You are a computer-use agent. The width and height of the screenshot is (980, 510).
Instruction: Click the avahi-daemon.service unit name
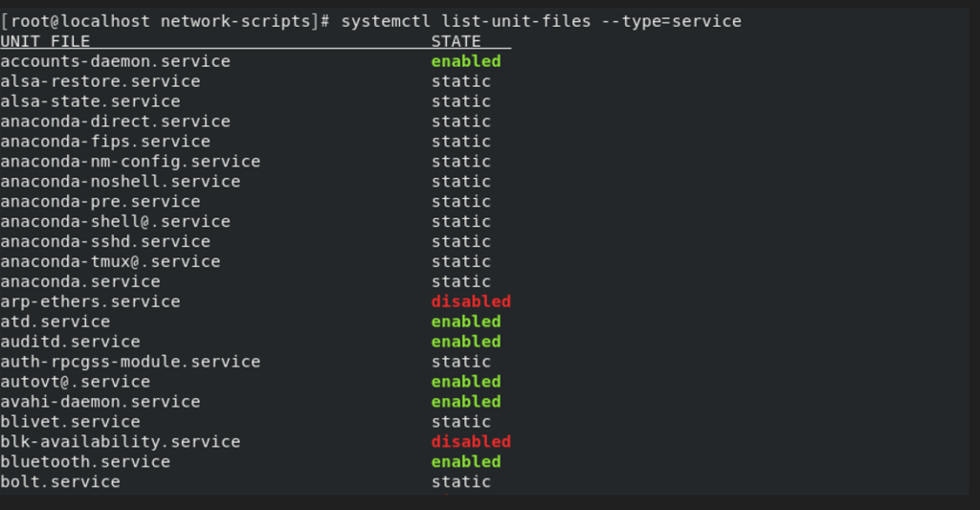[100, 401]
